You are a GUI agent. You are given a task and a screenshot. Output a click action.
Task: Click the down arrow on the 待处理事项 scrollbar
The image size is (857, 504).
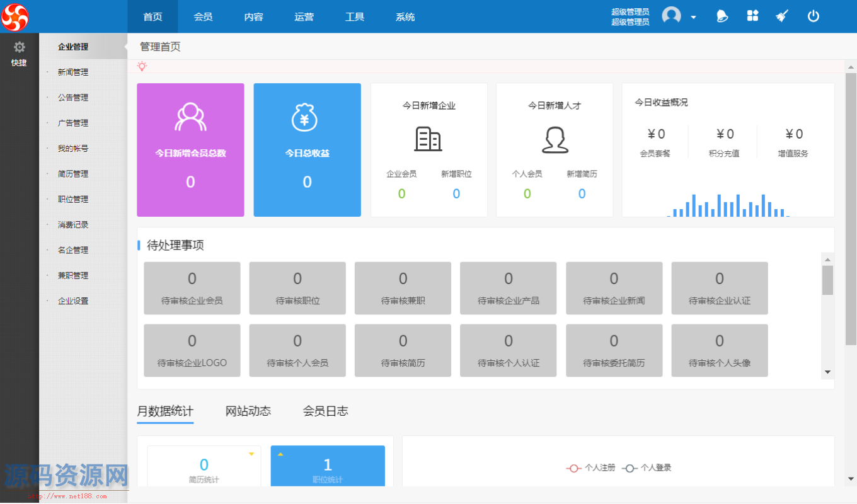pyautogui.click(x=827, y=371)
